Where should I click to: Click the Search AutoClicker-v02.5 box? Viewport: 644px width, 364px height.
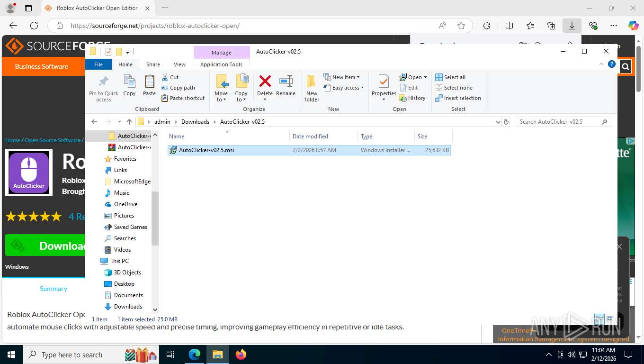point(563,122)
